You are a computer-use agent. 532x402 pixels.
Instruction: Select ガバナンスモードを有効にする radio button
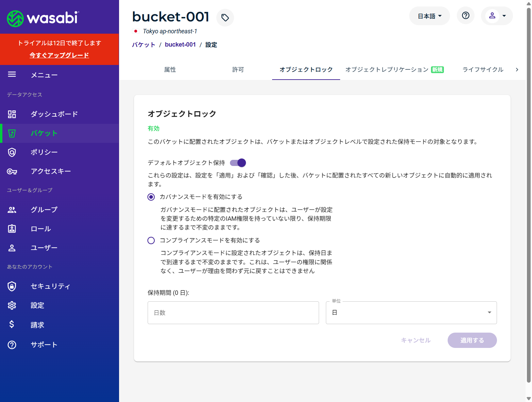pos(151,197)
